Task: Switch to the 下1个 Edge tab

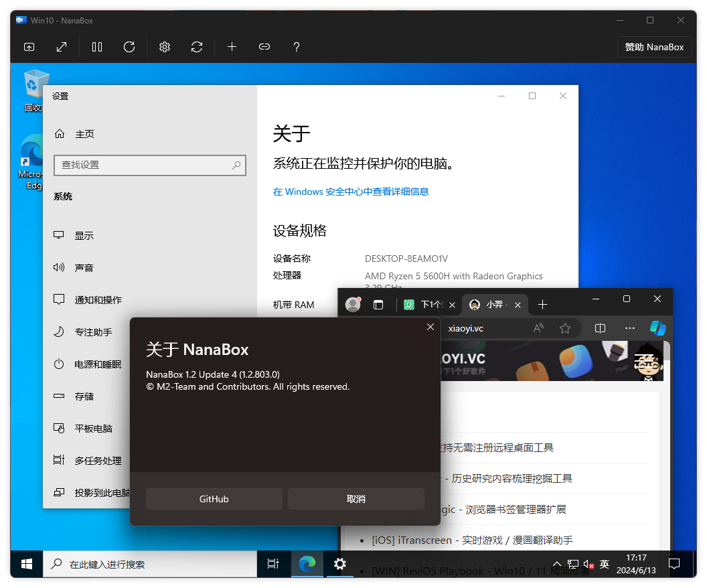Action: coord(424,305)
